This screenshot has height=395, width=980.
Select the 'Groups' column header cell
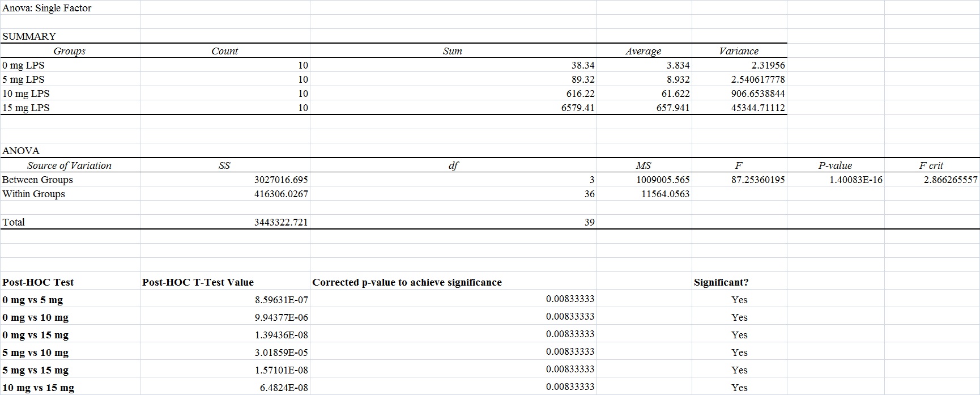coord(69,51)
